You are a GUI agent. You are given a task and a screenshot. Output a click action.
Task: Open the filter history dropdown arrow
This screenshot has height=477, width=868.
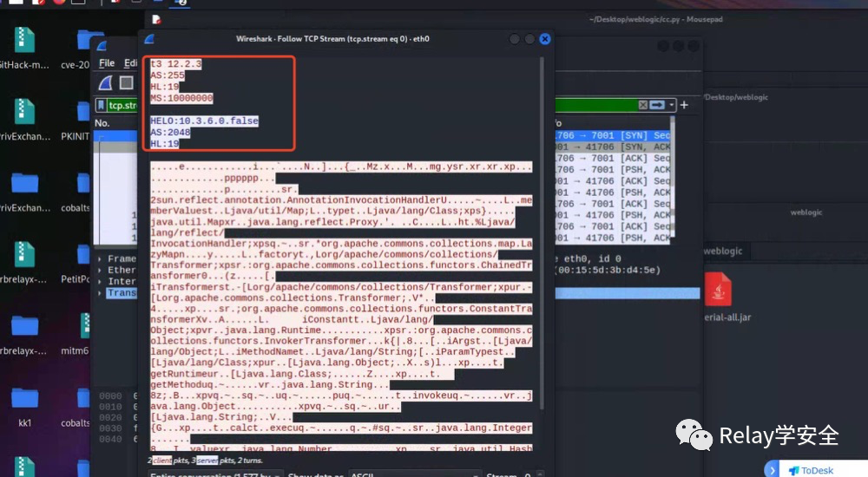coord(672,105)
